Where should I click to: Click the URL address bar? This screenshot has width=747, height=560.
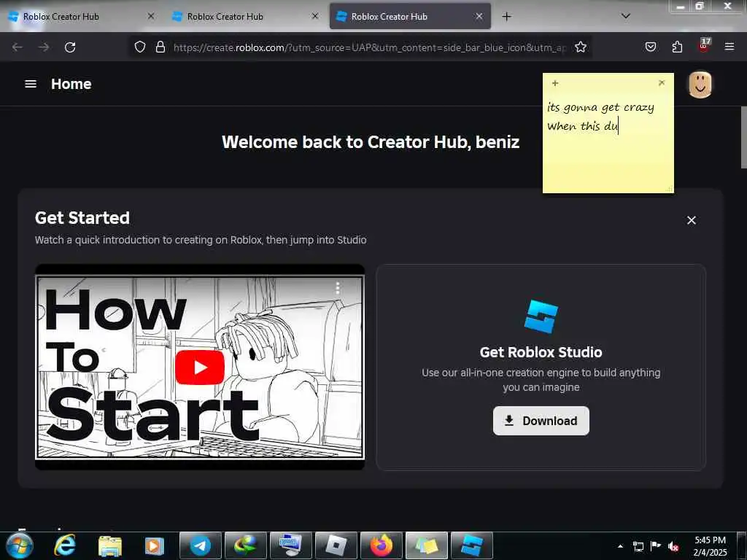tap(369, 47)
